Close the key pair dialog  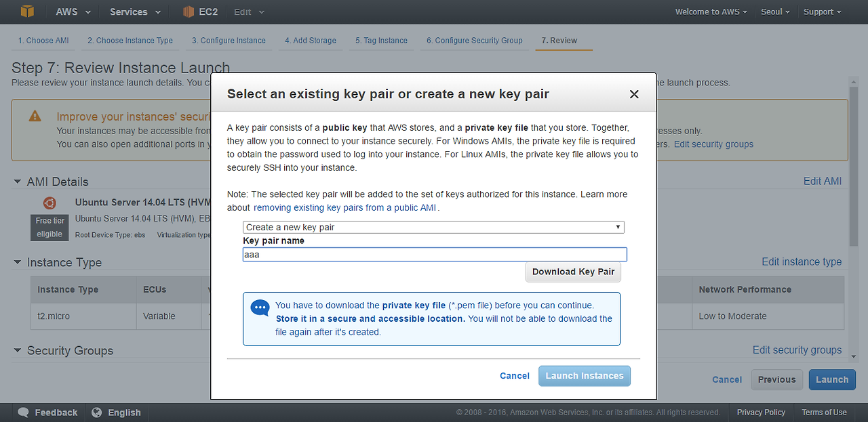[x=634, y=94]
